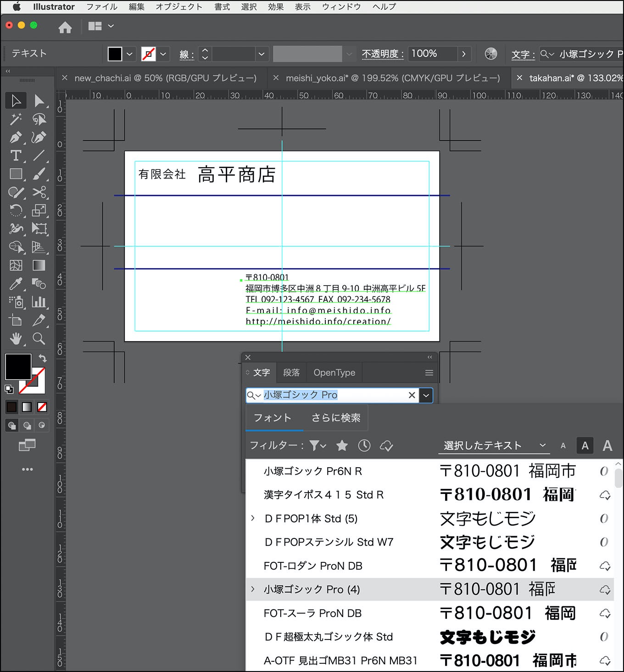624x672 pixels.
Task: Select the Rotate tool
Action: point(16,211)
